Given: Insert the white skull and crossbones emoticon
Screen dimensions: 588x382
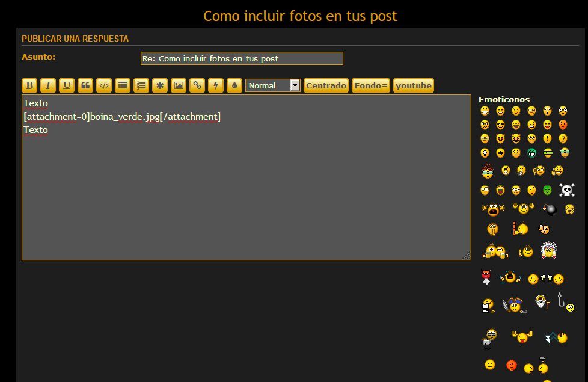Looking at the screenshot, I should point(566,190).
